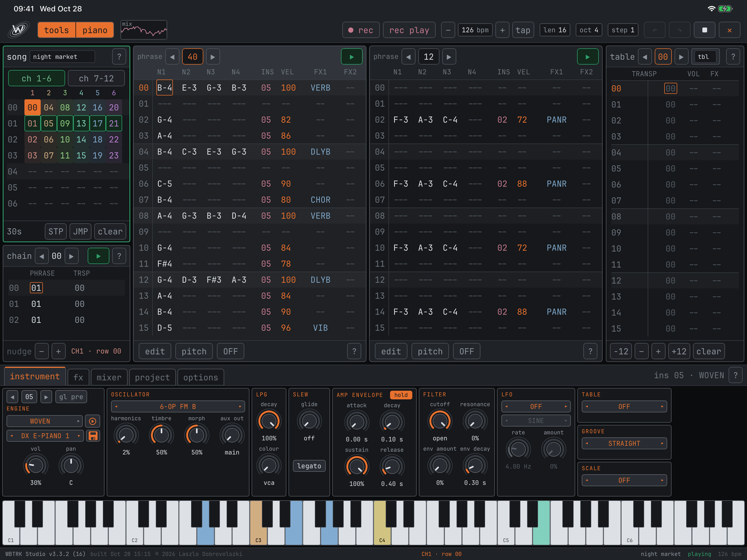Increase tempo with the plus icon

click(x=502, y=30)
